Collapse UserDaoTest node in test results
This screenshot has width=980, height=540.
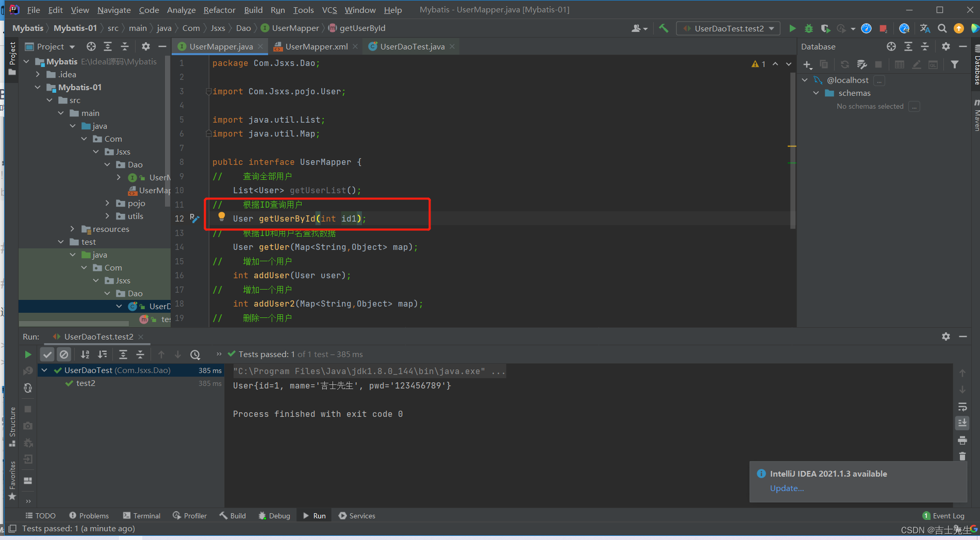tap(44, 370)
